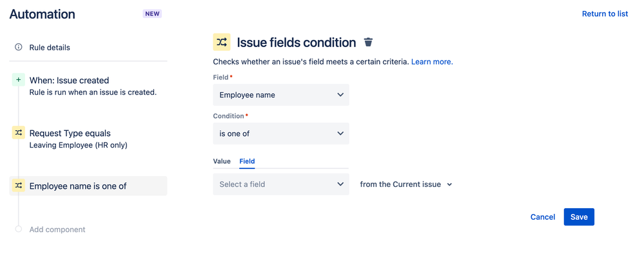Image resolution: width=644 pixels, height=254 pixels.
Task: Click the Cancel button
Action: click(543, 217)
